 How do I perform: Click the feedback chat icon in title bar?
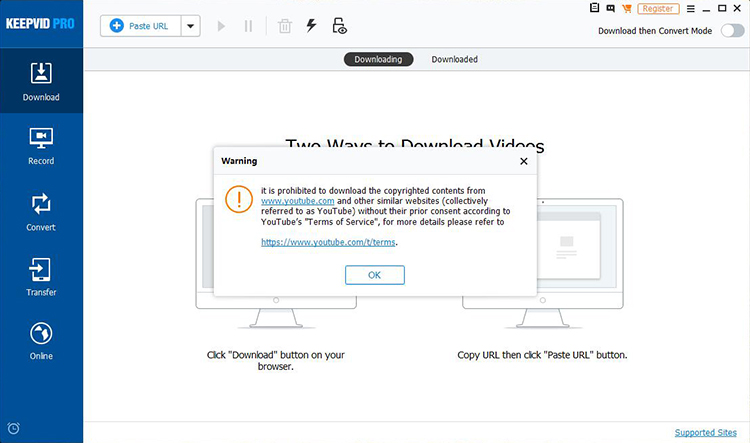(x=610, y=8)
